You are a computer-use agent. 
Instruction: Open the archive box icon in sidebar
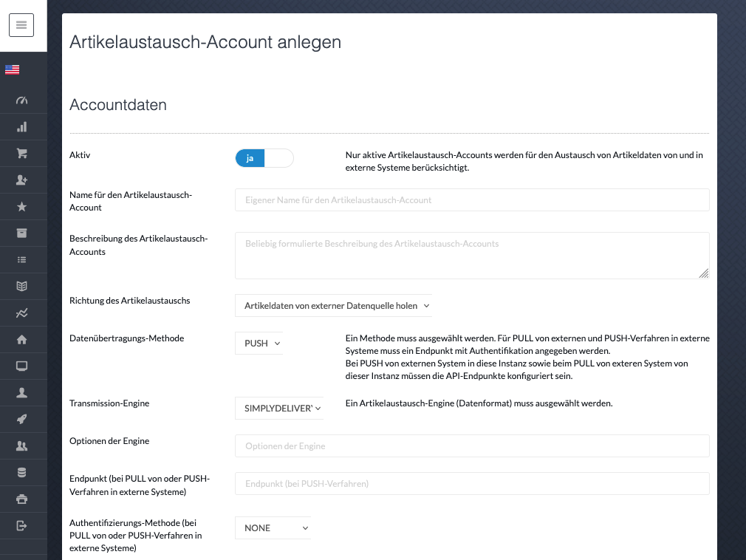pos(22,233)
